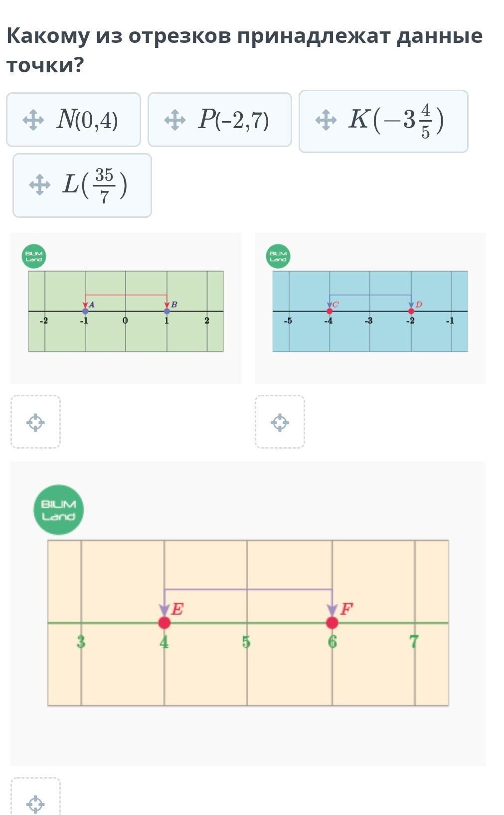Click the move handle icon on L(35/7) card

click(x=39, y=185)
